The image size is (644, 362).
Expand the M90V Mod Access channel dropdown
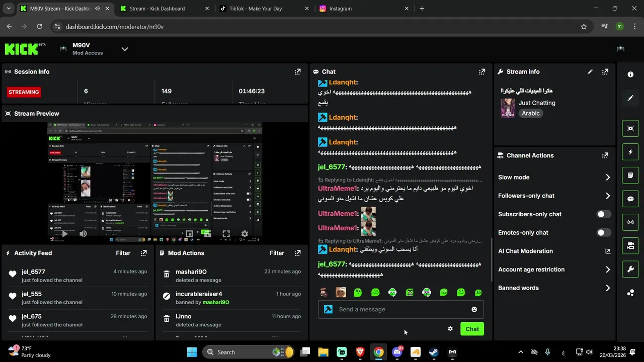(125, 49)
